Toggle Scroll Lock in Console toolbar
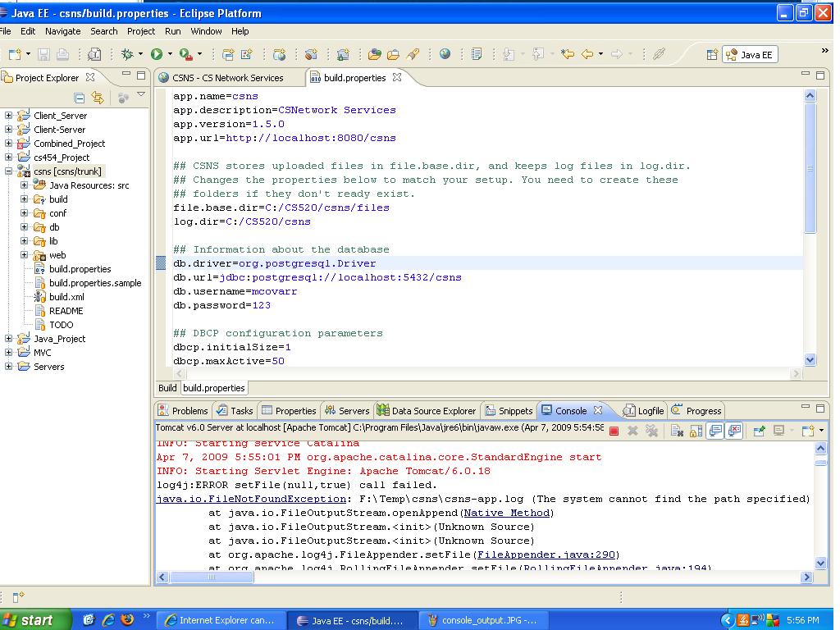The image size is (840, 630). click(696, 431)
